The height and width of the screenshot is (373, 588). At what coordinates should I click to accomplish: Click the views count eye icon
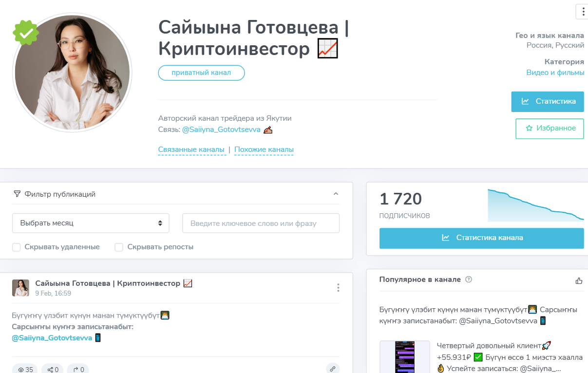pos(21,370)
